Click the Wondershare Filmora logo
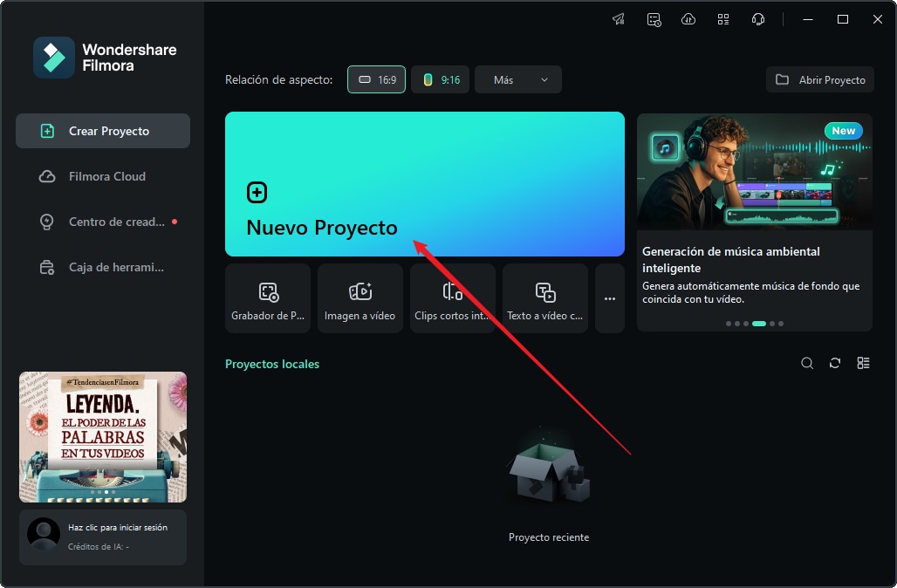897x588 pixels. 54,58
